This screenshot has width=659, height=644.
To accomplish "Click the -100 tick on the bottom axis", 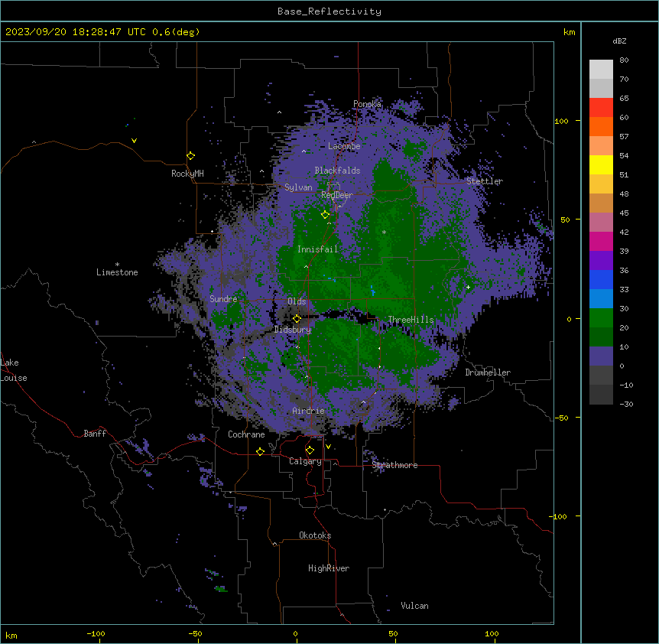I will click(x=96, y=633).
